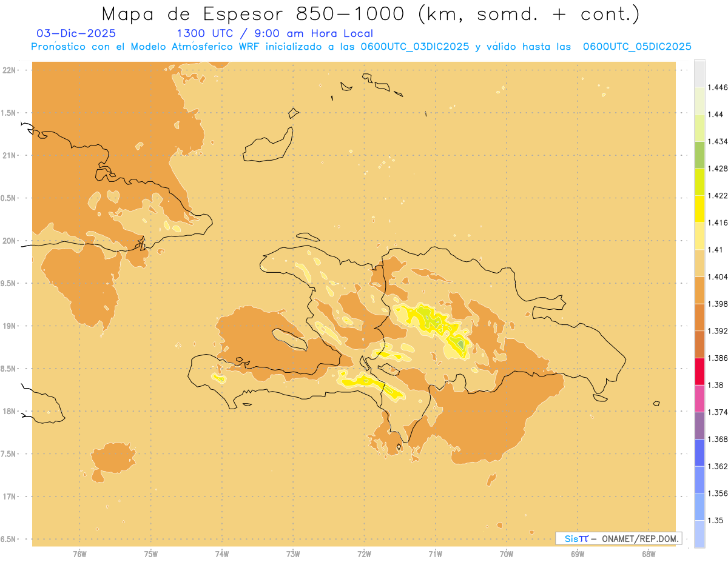Click the latitude label '17N'

9,497
